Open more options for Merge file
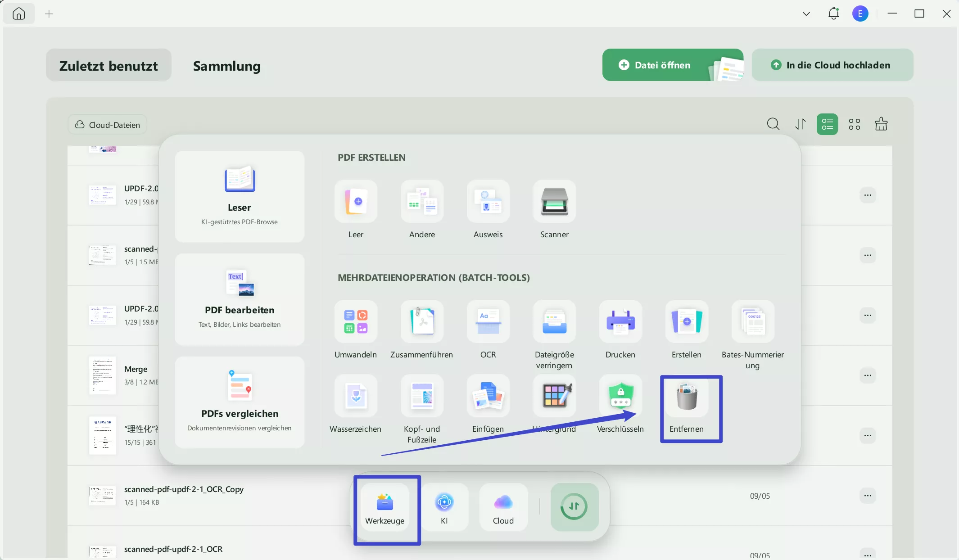The image size is (959, 560). point(868,375)
